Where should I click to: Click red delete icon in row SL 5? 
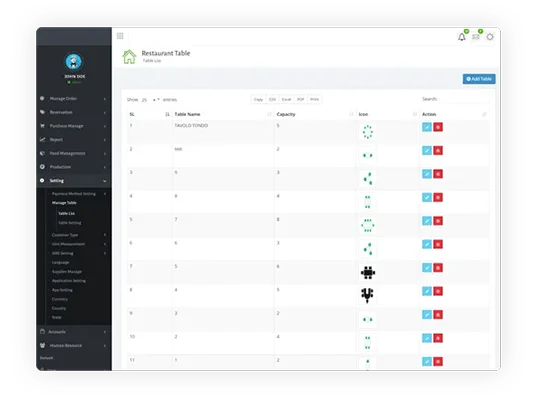438,221
